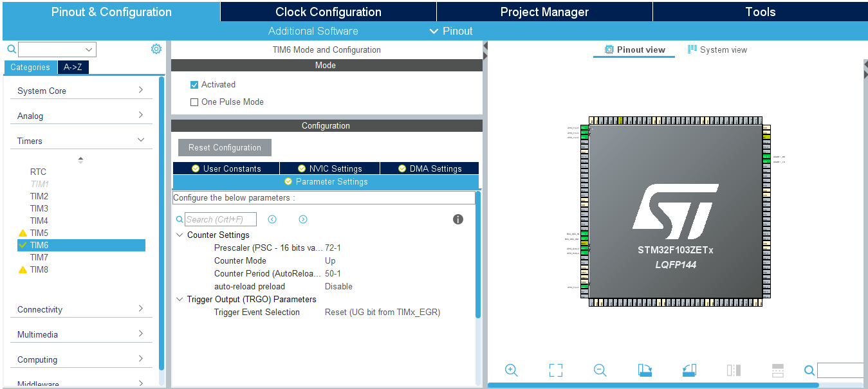
Task: Click Prescaler value 72-1
Action: point(333,248)
